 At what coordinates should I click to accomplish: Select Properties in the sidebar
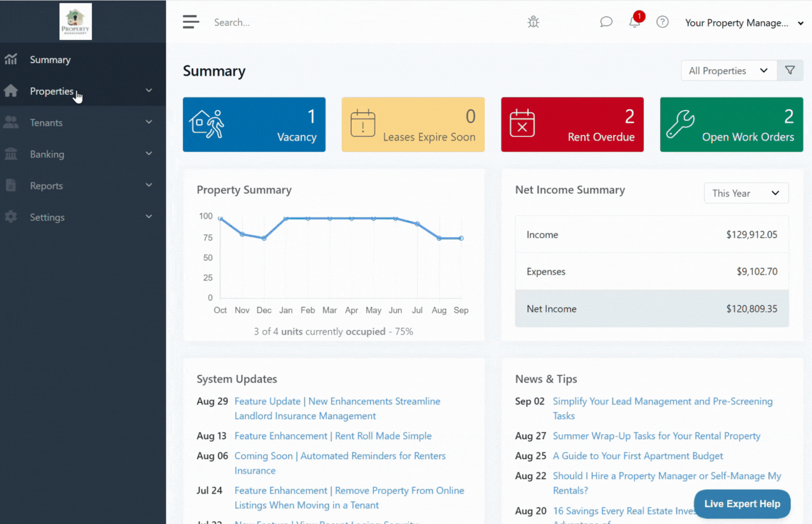point(83,90)
